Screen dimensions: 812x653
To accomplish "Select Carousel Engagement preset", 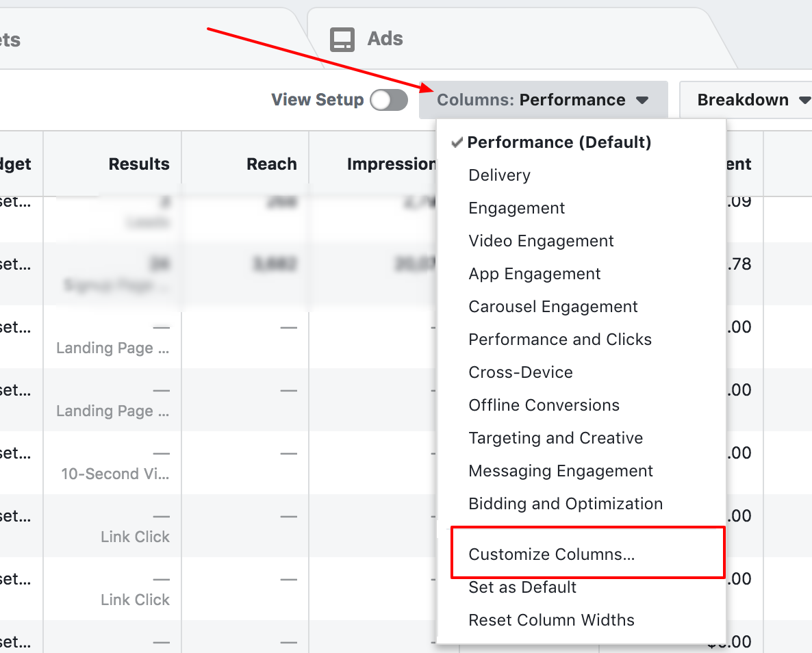I will (x=553, y=307).
